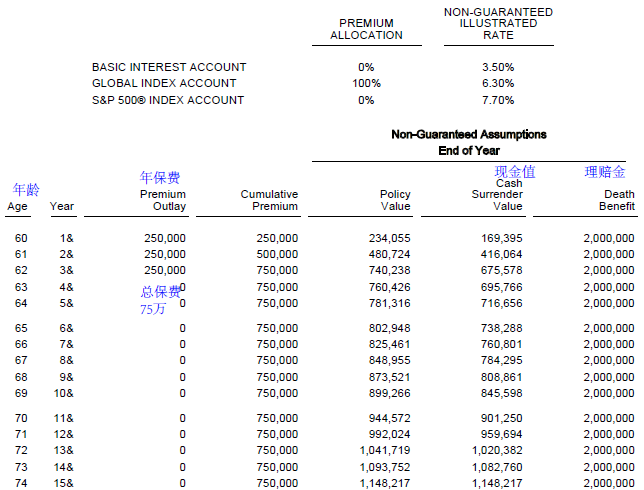644x490 pixels.
Task: Select policy value 1,148,217 for age 74
Action: coord(385,483)
